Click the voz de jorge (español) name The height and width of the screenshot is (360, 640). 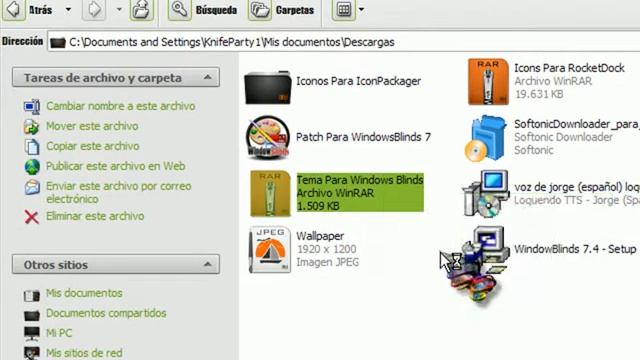click(577, 187)
